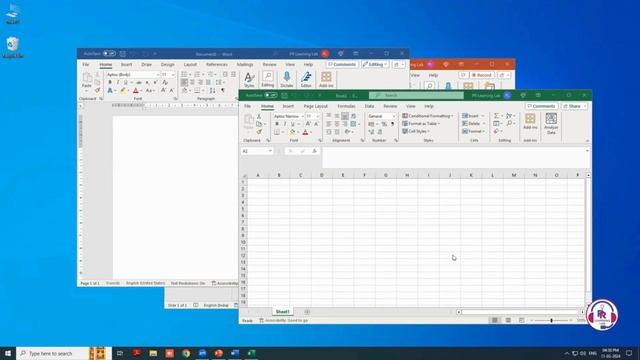The image size is (640, 360).
Task: Click Insert cells button in Excel
Action: click(x=473, y=116)
